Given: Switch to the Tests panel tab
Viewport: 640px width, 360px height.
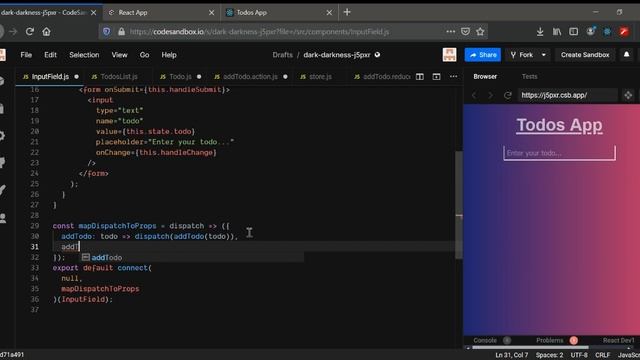Looking at the screenshot, I should click(529, 77).
